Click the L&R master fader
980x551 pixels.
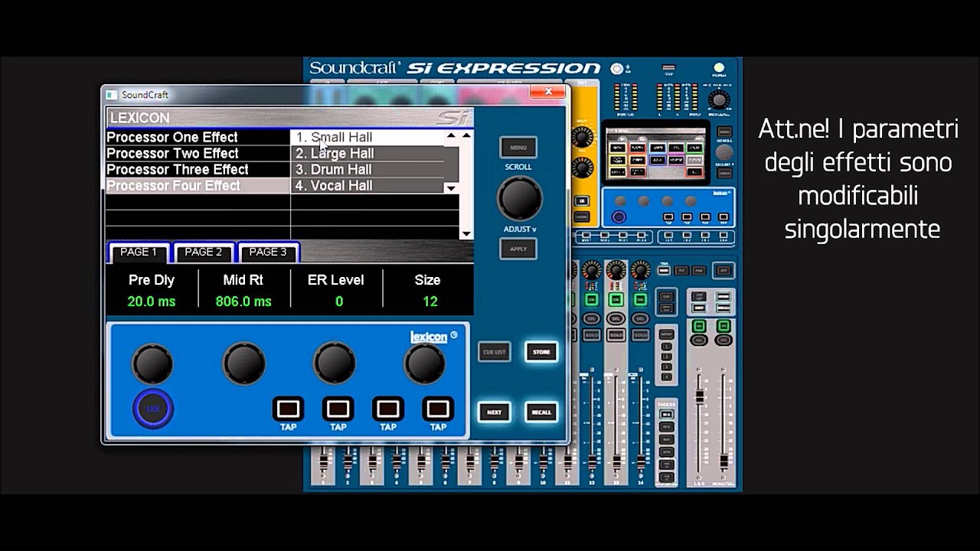698,397
